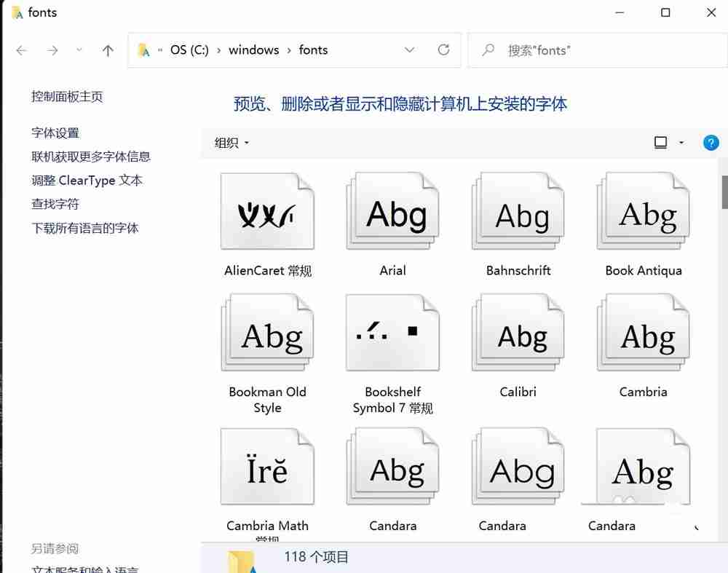Select the Bookman Old Style font

click(267, 333)
